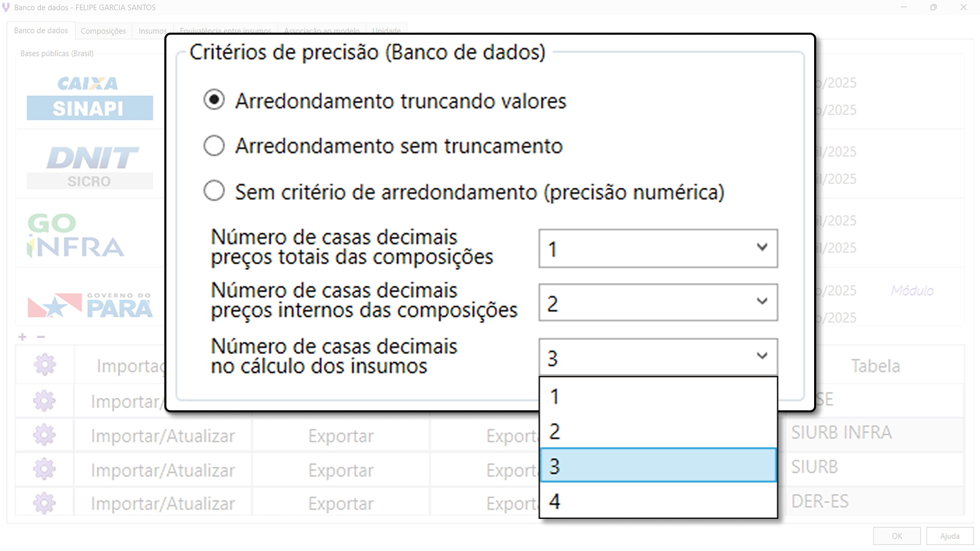Viewport: 980px width, 551px height.
Task: Open the Governo do Pará database
Action: 89,303
